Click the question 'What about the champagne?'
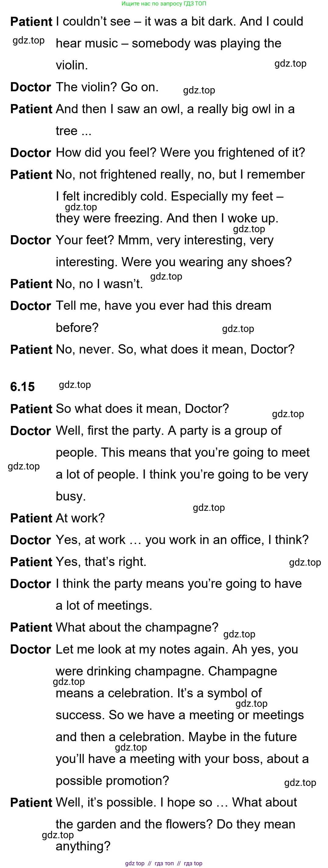 pyautogui.click(x=137, y=627)
